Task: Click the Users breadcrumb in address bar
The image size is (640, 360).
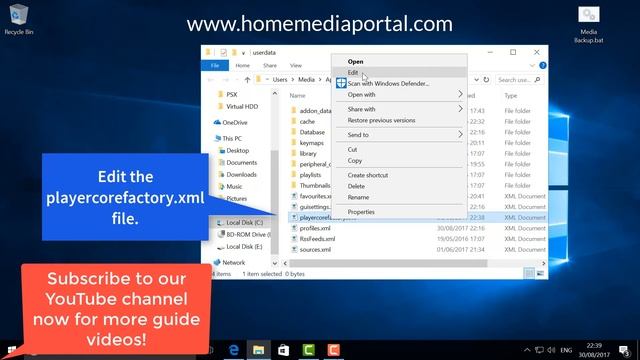Action: tap(280, 80)
